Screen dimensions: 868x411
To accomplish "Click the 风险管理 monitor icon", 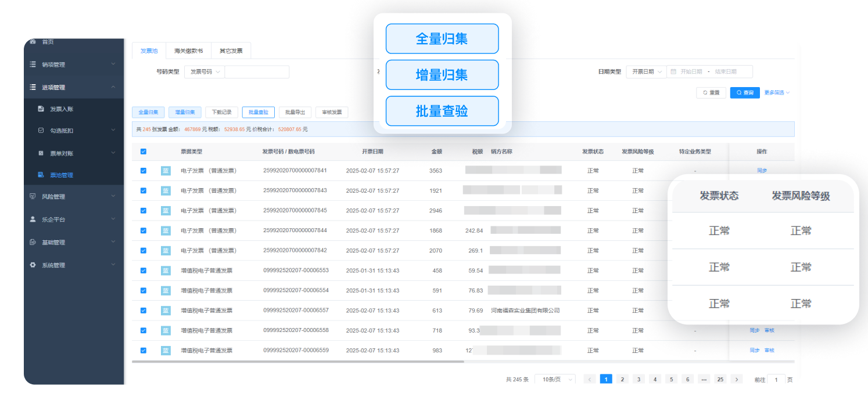I will click(33, 197).
